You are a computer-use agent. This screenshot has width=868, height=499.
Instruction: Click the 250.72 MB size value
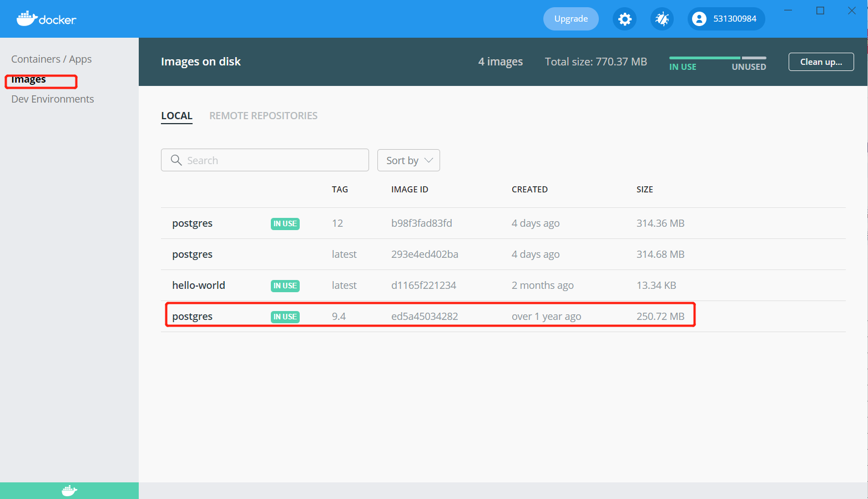[x=660, y=317]
